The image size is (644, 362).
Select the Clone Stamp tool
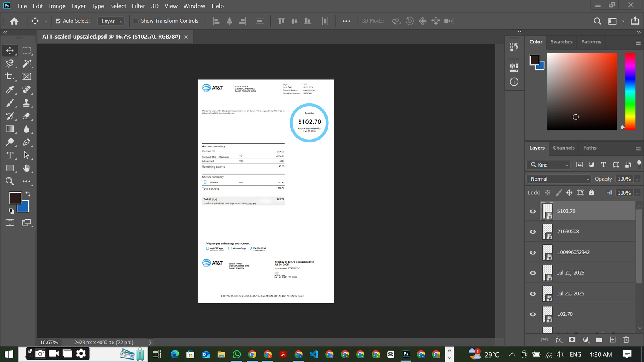27,103
